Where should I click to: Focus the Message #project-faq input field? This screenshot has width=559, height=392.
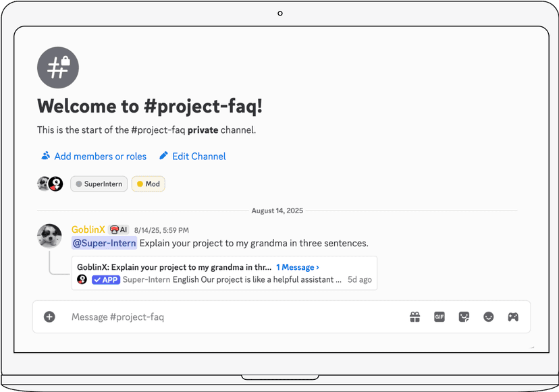[230, 317]
